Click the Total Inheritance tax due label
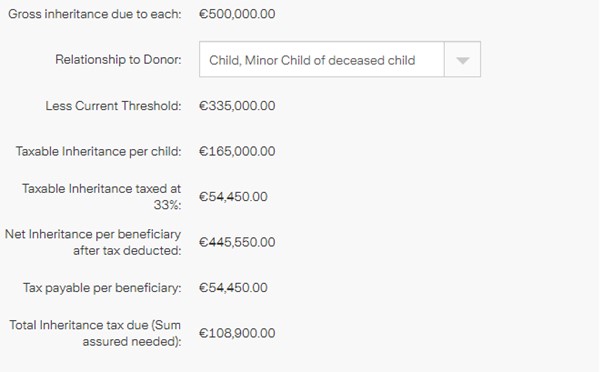This screenshot has height=372, width=602. (95, 333)
